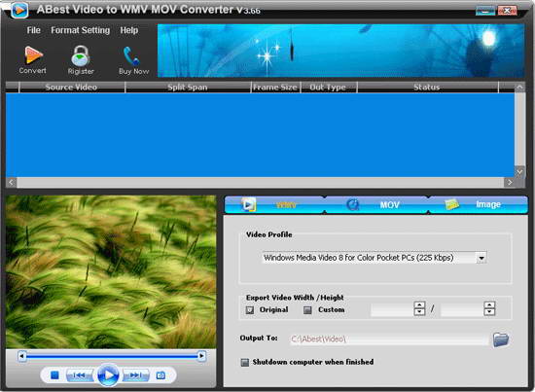Switch to the Image tab
The image size is (535, 392).
[x=478, y=204]
